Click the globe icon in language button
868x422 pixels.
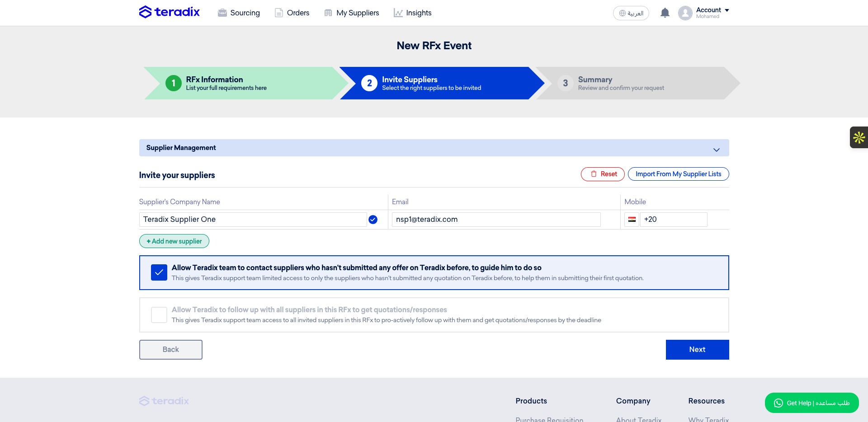point(623,13)
